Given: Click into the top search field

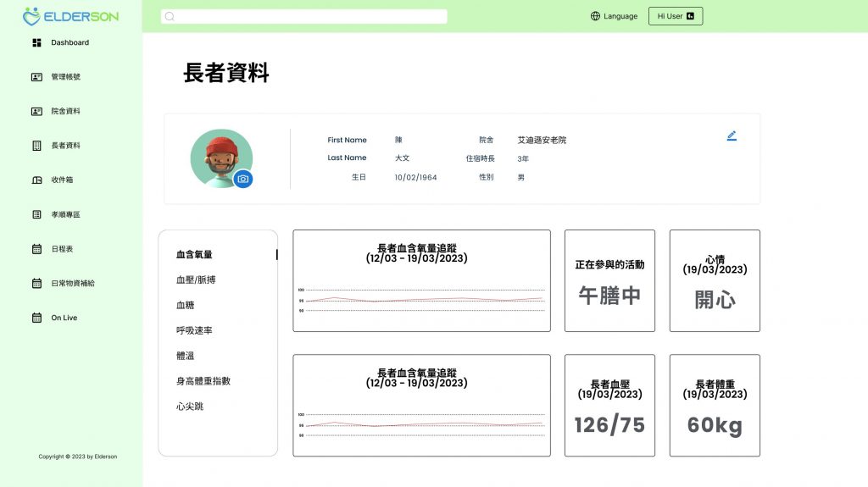Looking at the screenshot, I should [x=304, y=17].
